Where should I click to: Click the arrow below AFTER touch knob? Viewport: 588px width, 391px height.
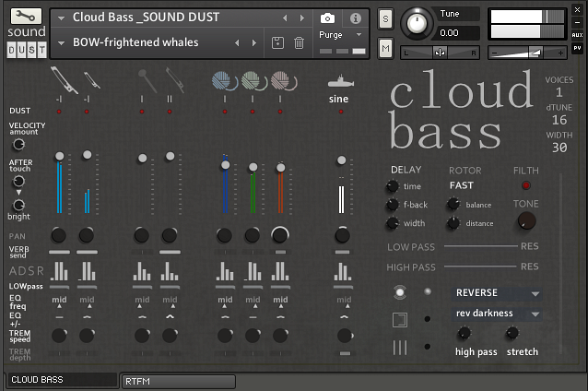(18, 193)
